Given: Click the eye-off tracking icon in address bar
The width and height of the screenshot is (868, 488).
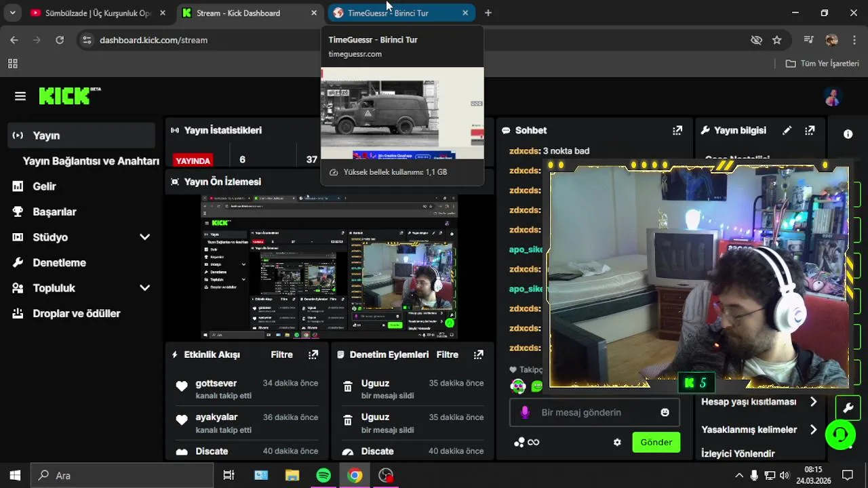Looking at the screenshot, I should [756, 40].
